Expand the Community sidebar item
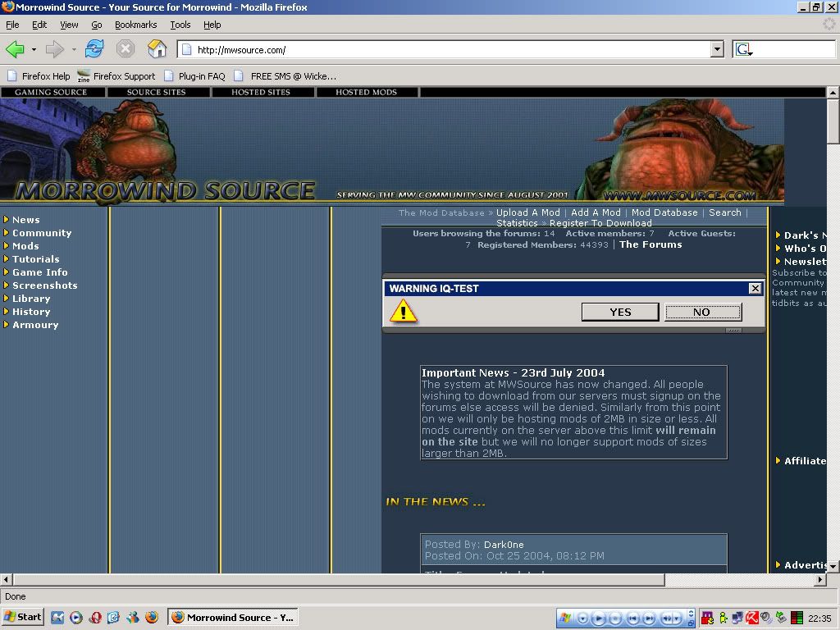 [x=38, y=233]
